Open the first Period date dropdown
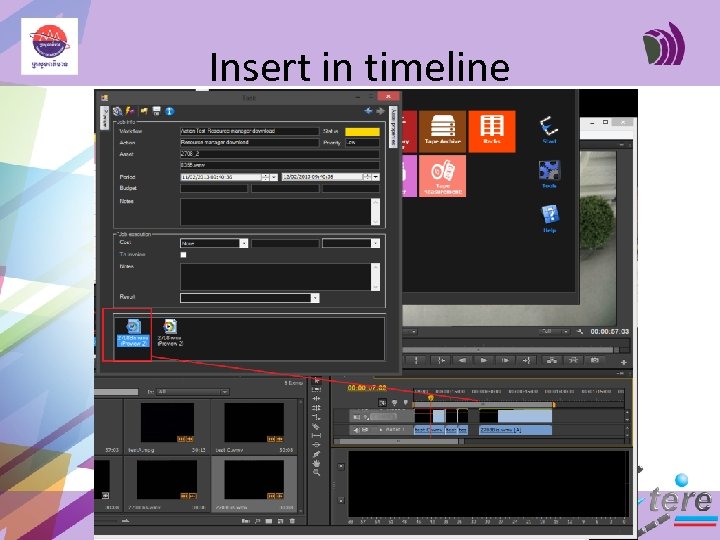 pos(274,177)
